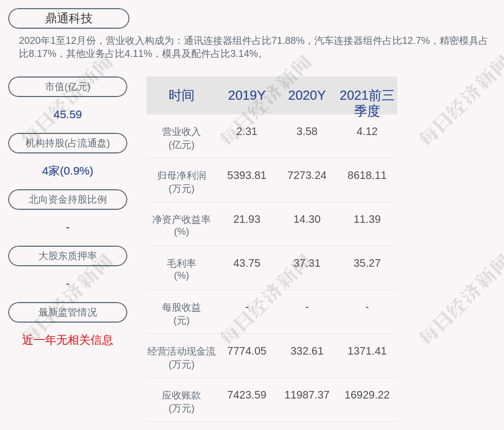Click the 经营活动现金流 2020 value 332.61

307,351
